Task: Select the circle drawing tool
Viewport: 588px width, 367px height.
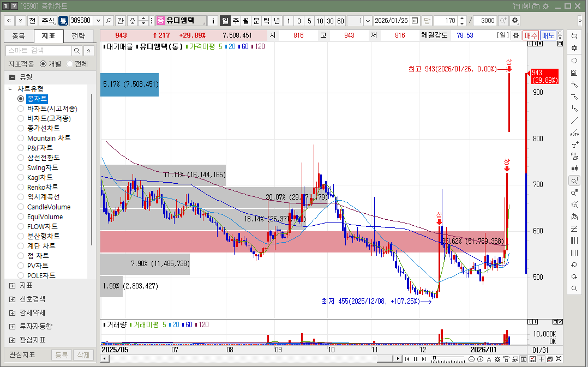Action: [574, 61]
